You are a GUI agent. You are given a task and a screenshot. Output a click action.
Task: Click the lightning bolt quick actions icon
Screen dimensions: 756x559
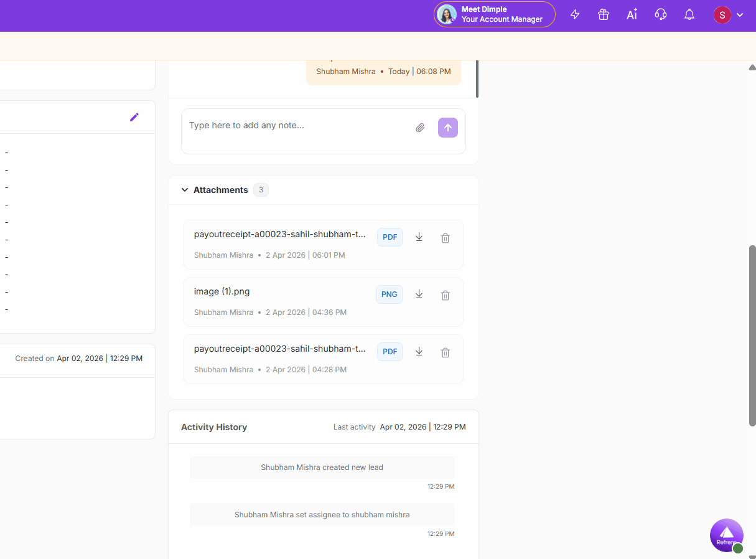tap(575, 15)
